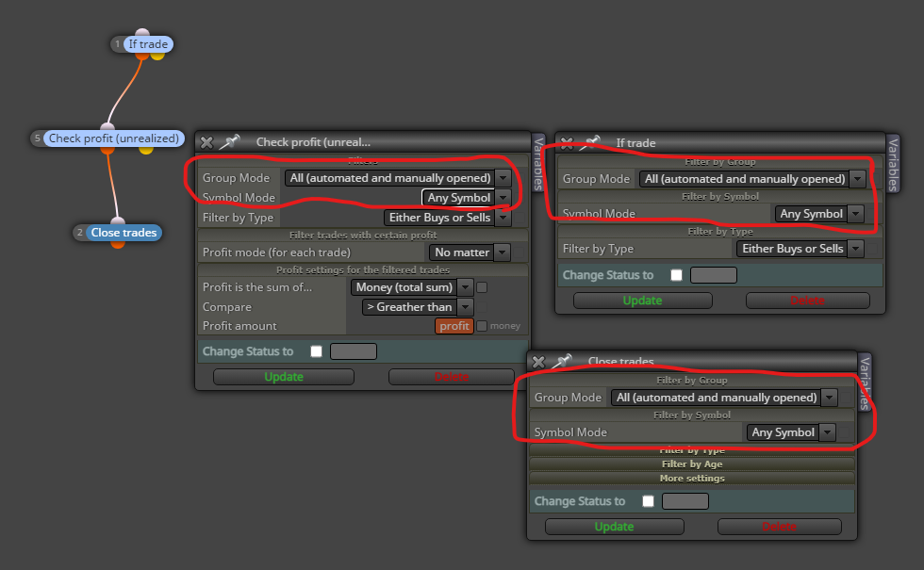Collapse Filter by Symbol header in If trade
924x570 pixels.
[720, 197]
